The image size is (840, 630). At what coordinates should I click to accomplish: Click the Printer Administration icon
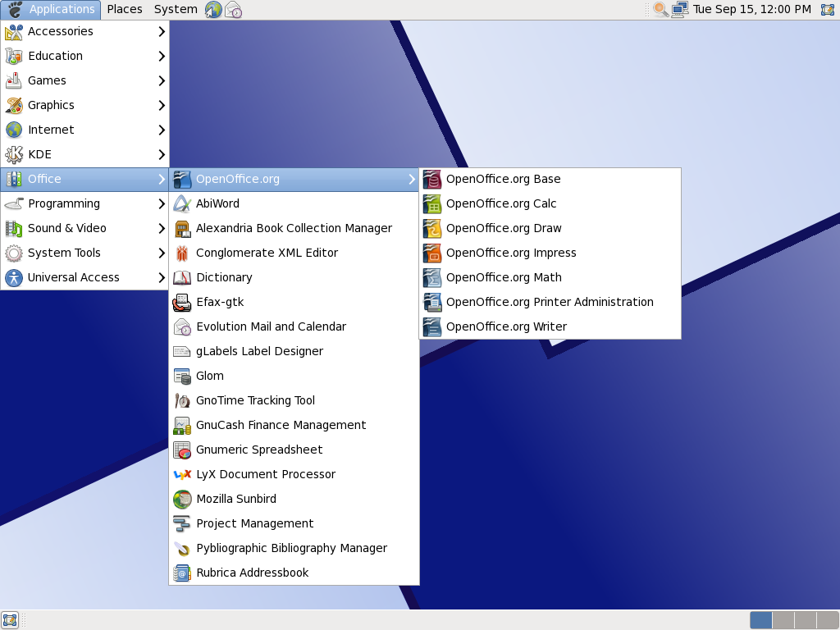pos(431,303)
